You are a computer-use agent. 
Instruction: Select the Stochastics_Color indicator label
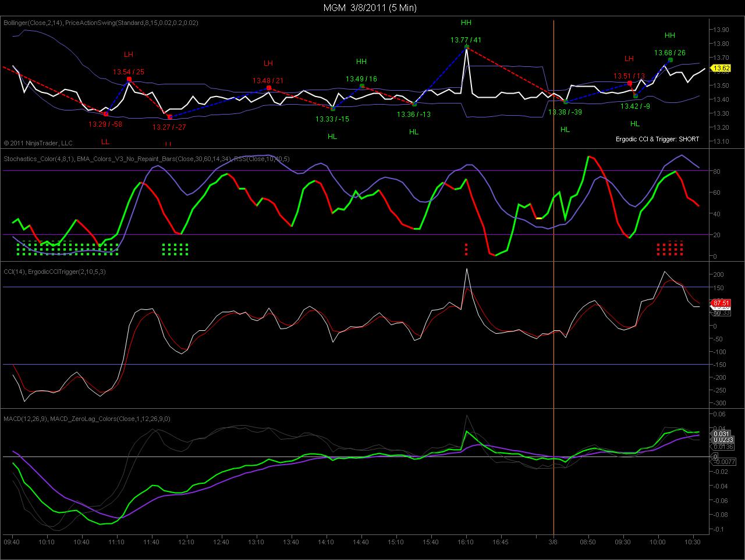click(x=147, y=158)
